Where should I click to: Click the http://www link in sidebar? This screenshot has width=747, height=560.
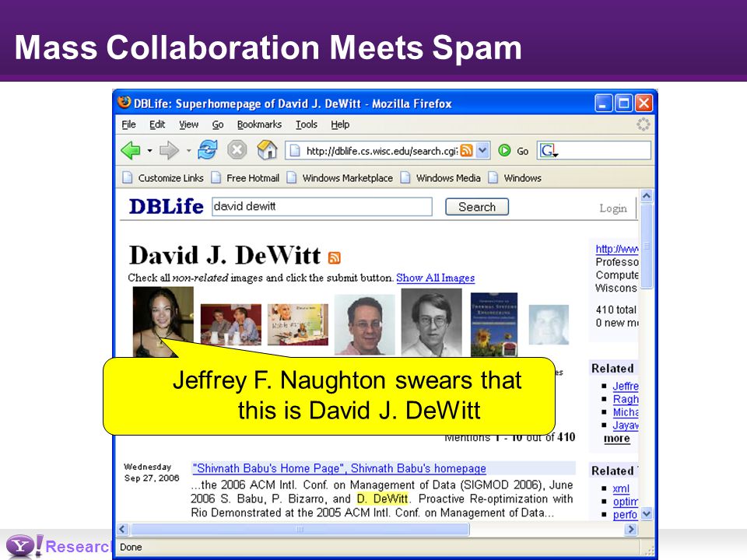[x=617, y=249]
